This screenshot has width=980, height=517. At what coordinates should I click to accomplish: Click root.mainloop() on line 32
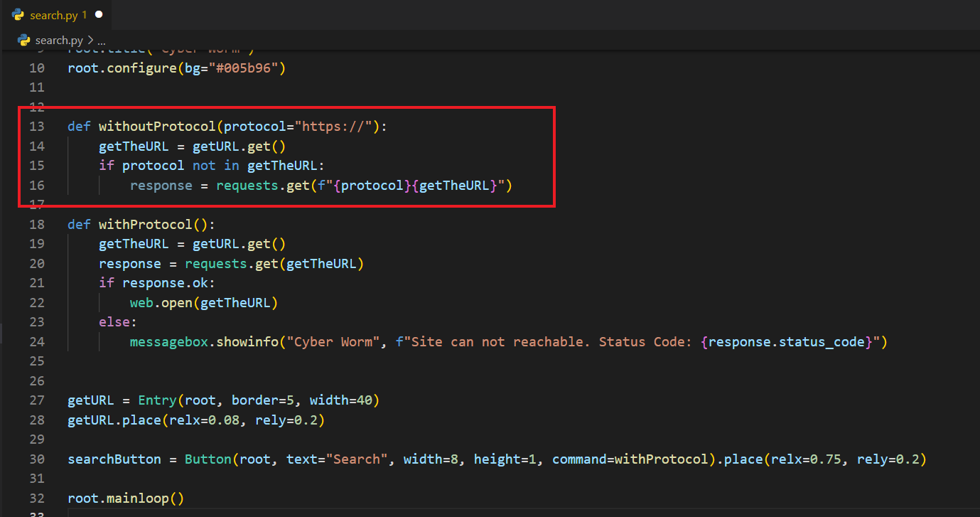(x=126, y=499)
